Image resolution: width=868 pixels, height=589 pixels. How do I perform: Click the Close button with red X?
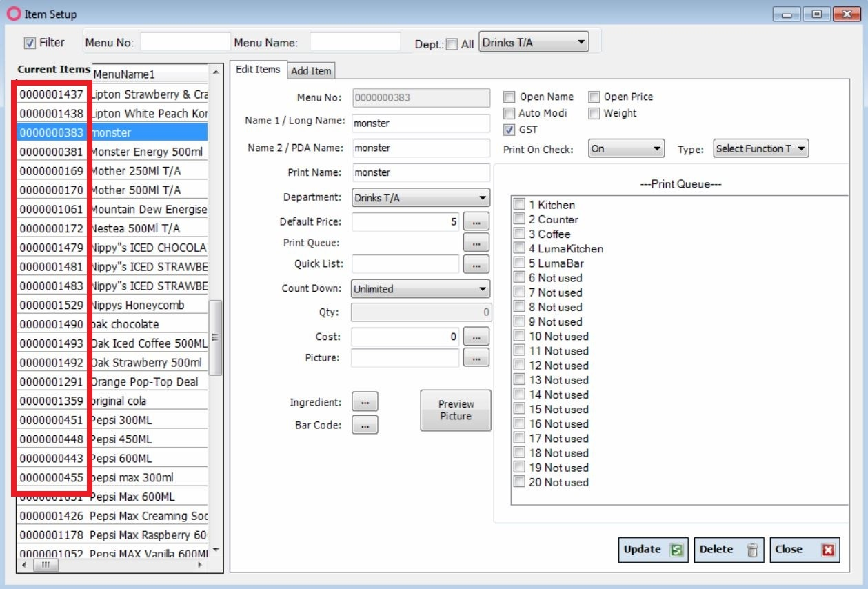[x=805, y=550]
